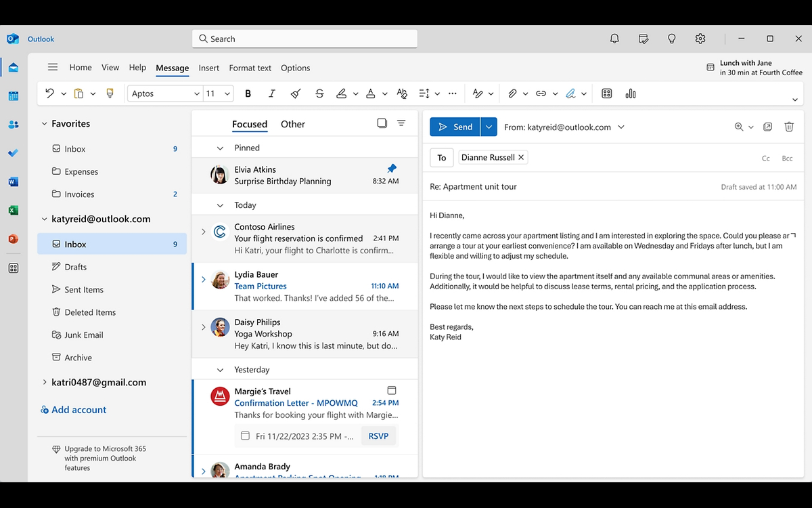Apply the font color

(370, 93)
